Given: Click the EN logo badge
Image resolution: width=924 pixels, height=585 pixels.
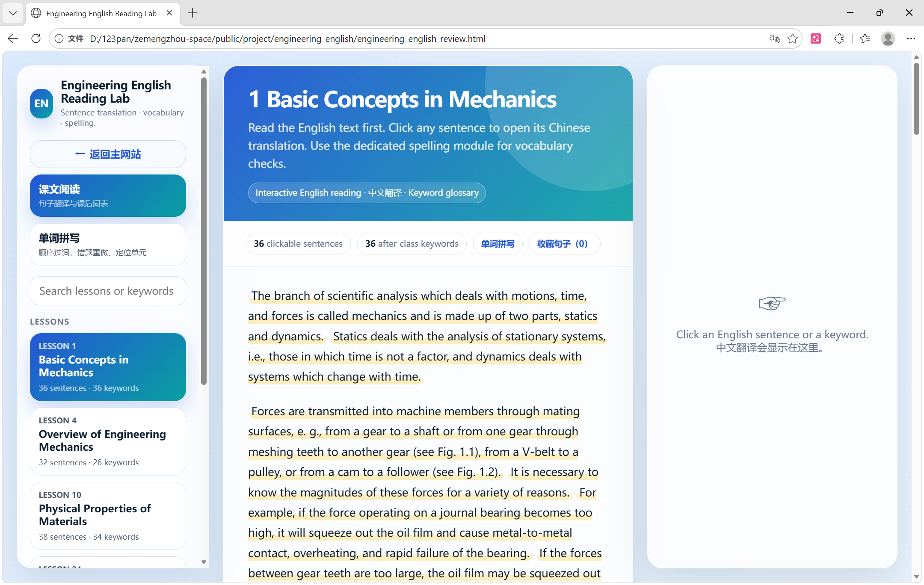Looking at the screenshot, I should pos(41,103).
